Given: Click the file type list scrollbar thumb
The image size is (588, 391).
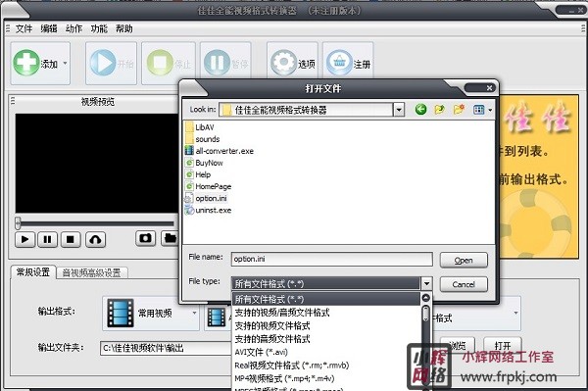Looking at the screenshot, I should 425,314.
